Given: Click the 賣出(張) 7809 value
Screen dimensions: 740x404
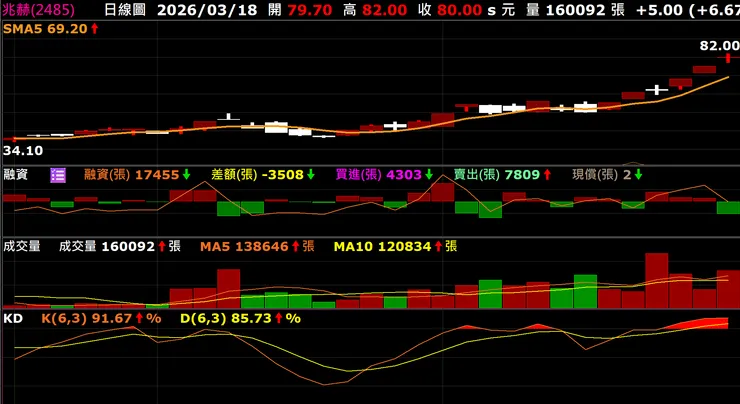Looking at the screenshot, I should pyautogui.click(x=503, y=175).
